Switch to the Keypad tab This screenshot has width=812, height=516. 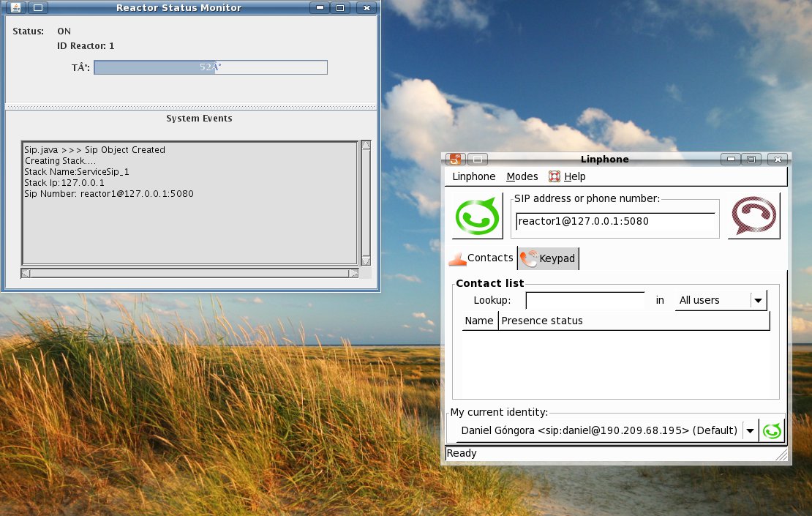tap(549, 258)
